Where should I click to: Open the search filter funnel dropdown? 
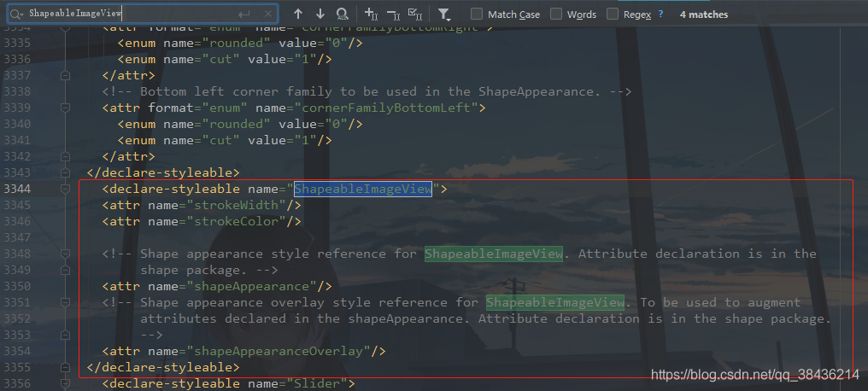(444, 14)
